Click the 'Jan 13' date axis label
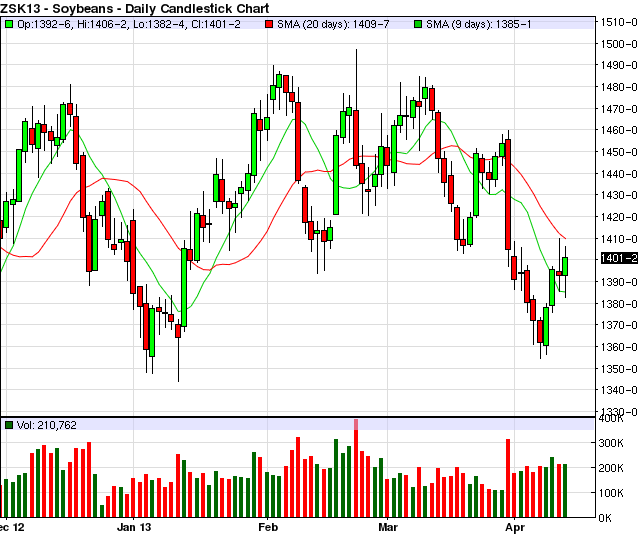The height and width of the screenshot is (536, 640). 134,527
